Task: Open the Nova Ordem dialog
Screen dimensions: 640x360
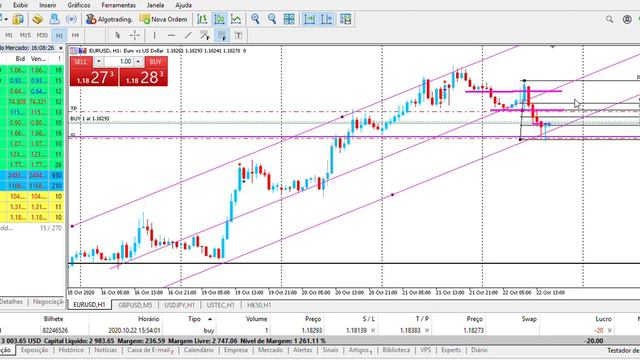Action: click(x=163, y=19)
